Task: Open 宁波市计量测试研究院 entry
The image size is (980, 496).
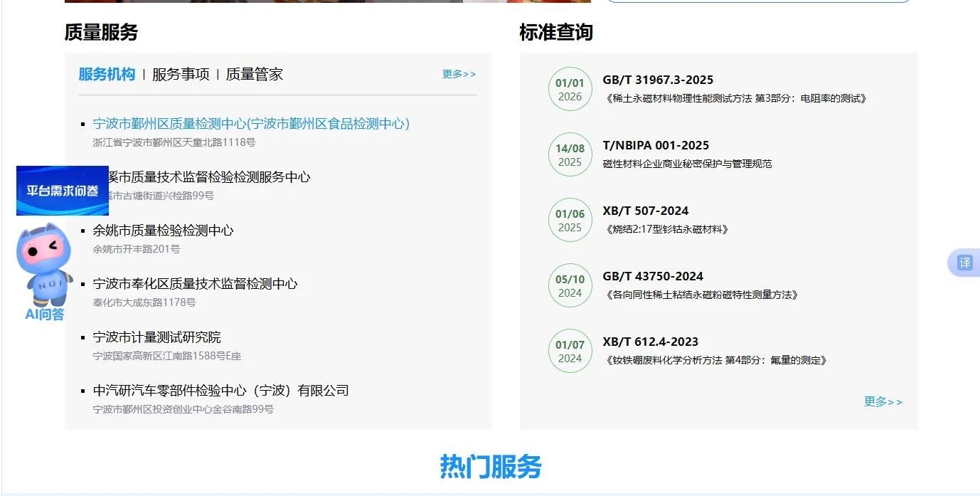Action: pos(156,337)
